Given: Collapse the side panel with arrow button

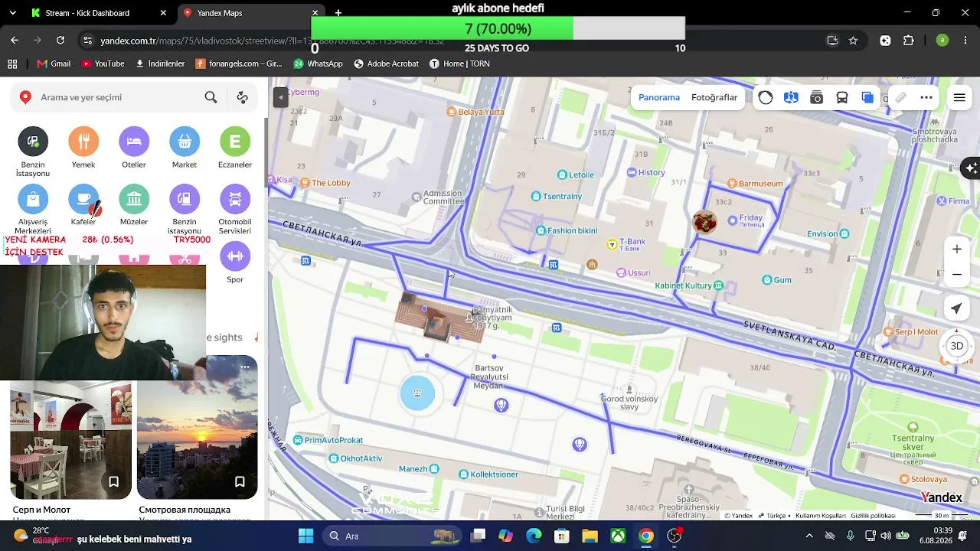Looking at the screenshot, I should pos(280,97).
